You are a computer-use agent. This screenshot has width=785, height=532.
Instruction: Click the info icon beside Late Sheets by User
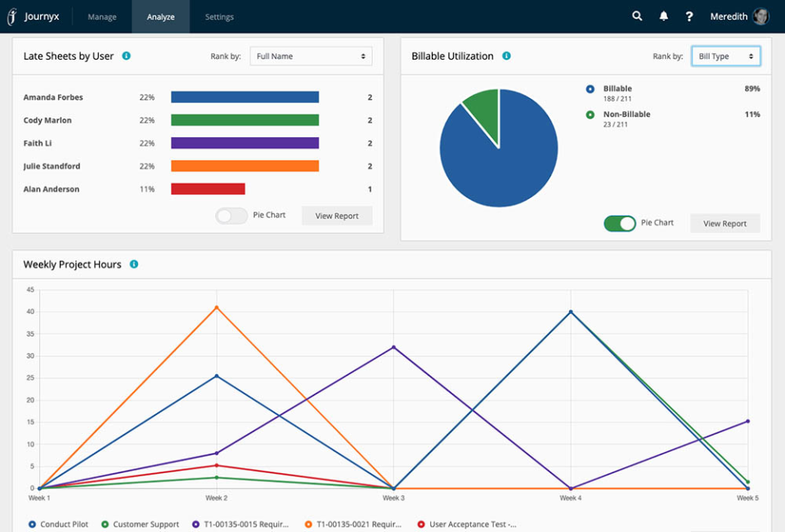click(x=126, y=56)
